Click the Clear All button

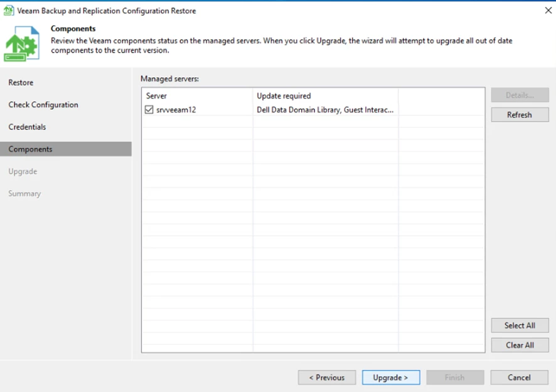tap(520, 345)
